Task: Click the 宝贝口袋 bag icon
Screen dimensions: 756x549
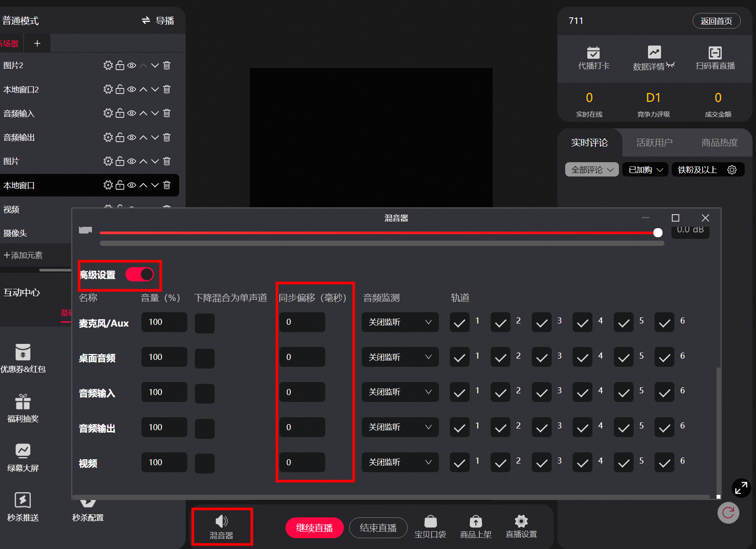Action: click(x=430, y=521)
